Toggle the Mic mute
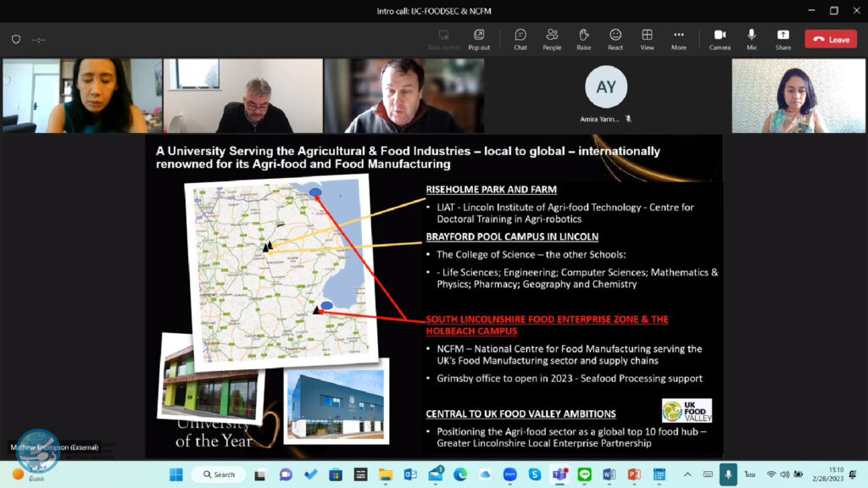This screenshot has width=868, height=488. point(752,39)
